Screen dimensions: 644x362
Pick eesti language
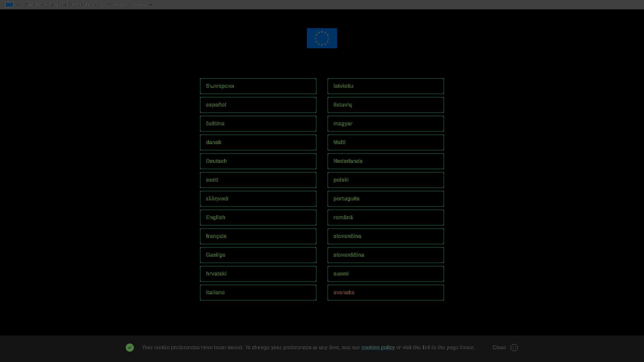point(258,180)
